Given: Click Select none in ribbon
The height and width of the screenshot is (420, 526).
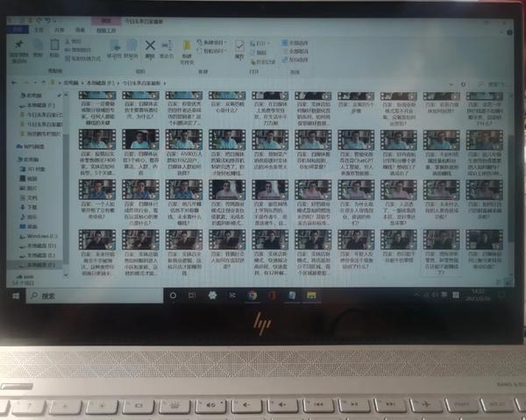Looking at the screenshot, I should (295, 52).
